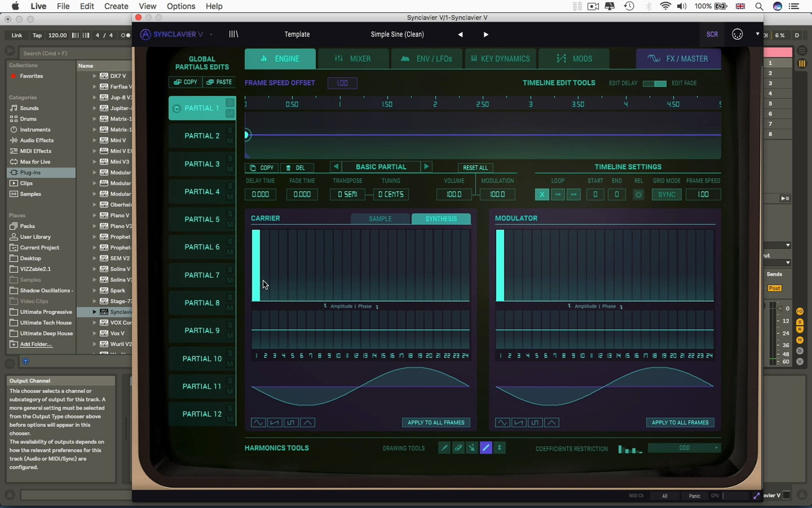The height and width of the screenshot is (508, 812).
Task: Disable looping with the X loop button
Action: point(542,194)
